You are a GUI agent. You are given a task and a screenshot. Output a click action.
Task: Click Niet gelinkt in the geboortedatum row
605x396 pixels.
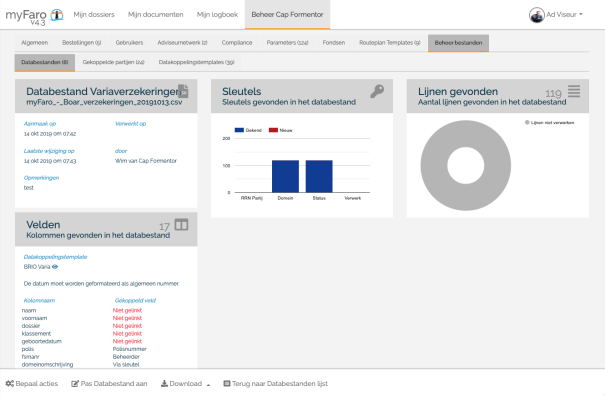[127, 341]
